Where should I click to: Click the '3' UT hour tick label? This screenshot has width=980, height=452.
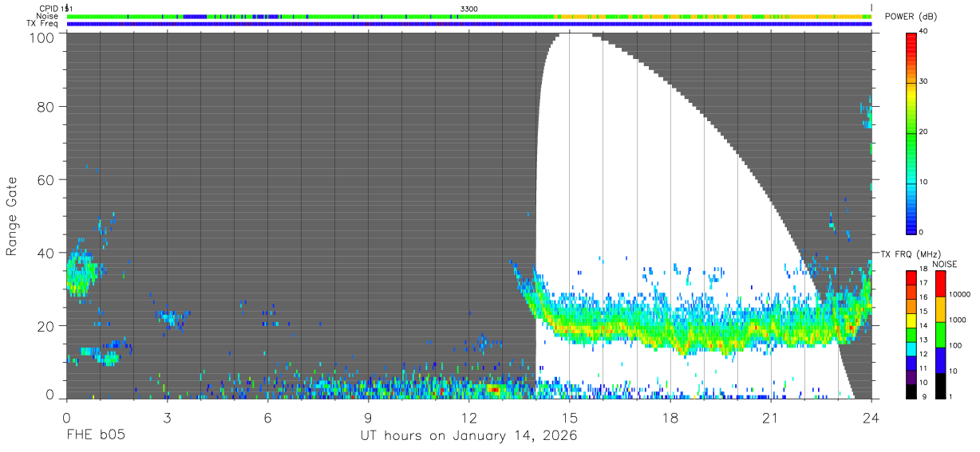[168, 418]
